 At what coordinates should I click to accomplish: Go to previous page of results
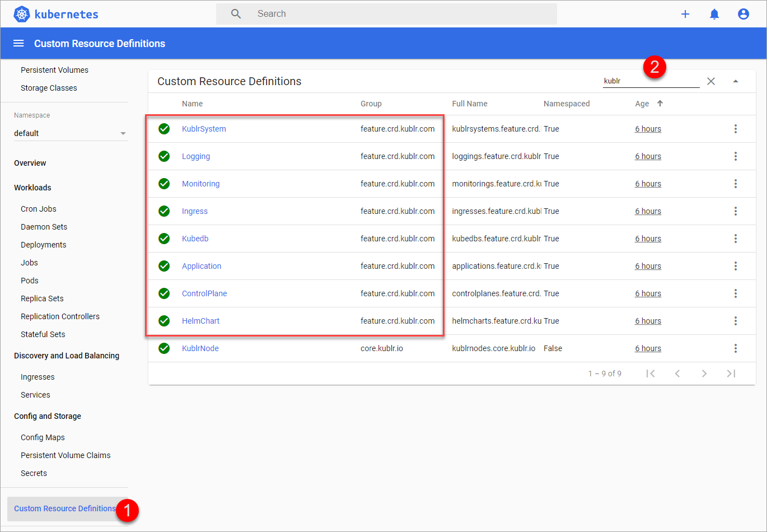[x=677, y=374]
